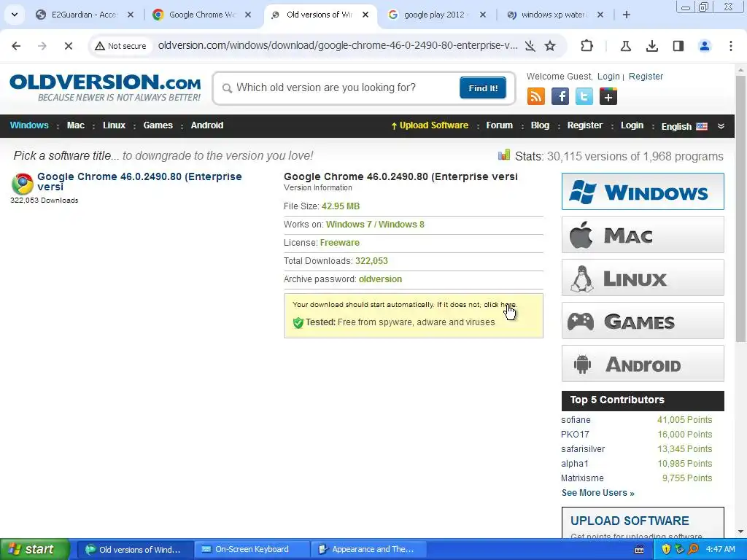
Task: Select Linux in the nav bar
Action: [114, 125]
